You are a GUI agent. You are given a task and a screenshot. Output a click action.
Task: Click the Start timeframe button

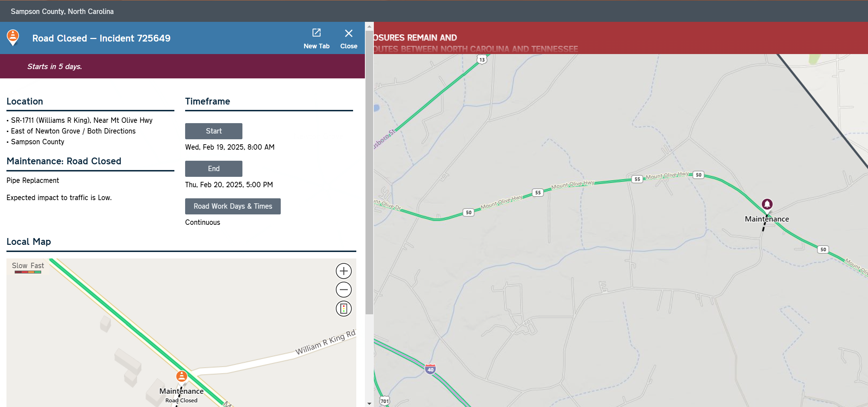coord(213,131)
